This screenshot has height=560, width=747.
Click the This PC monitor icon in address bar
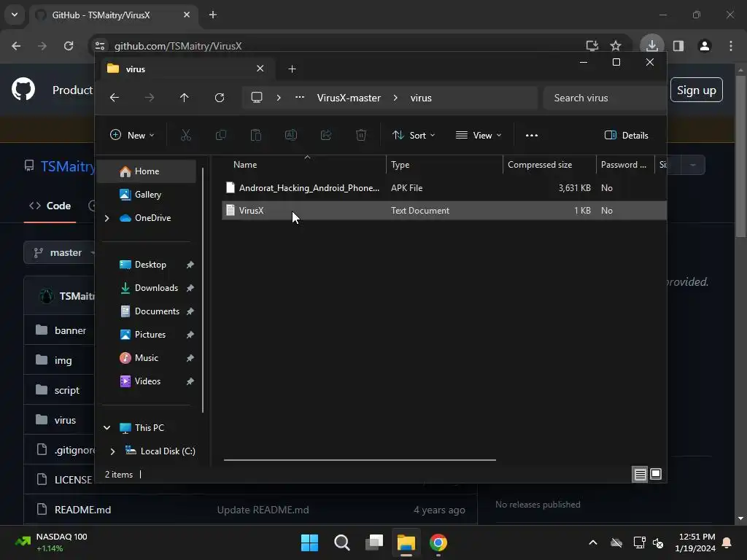coord(257,98)
